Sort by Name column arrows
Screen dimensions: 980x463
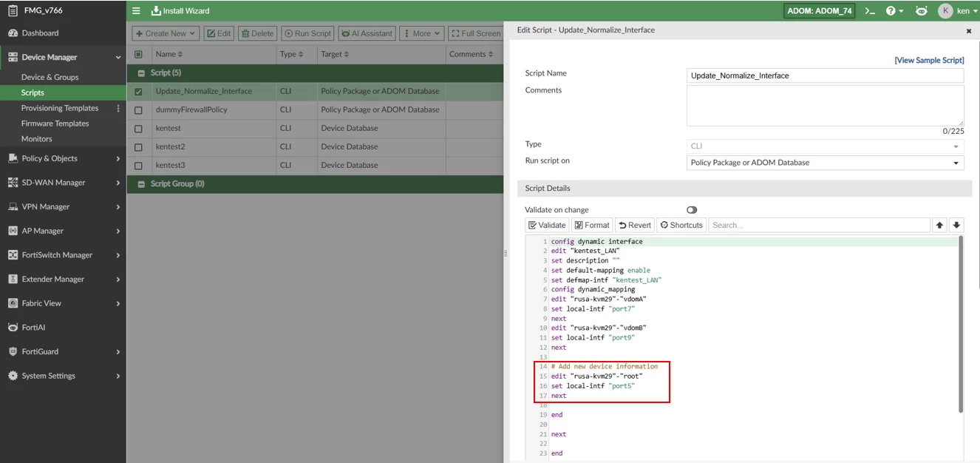pyautogui.click(x=180, y=55)
